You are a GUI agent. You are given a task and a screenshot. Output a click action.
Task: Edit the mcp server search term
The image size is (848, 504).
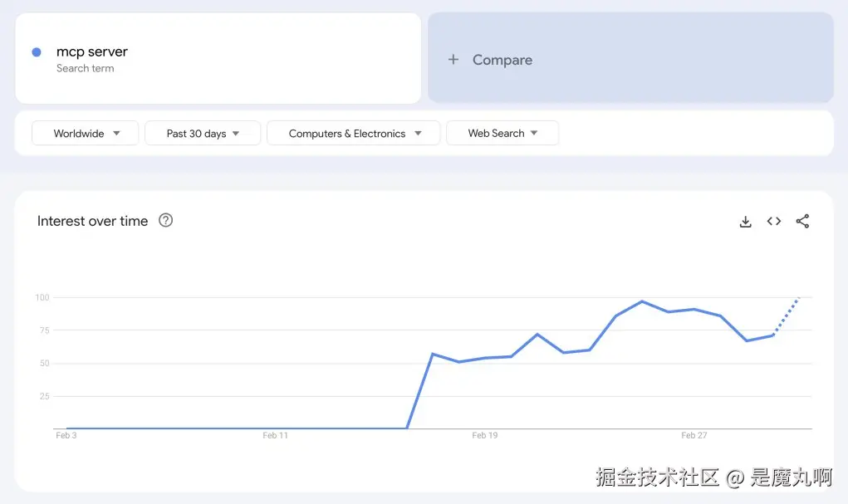pos(92,51)
